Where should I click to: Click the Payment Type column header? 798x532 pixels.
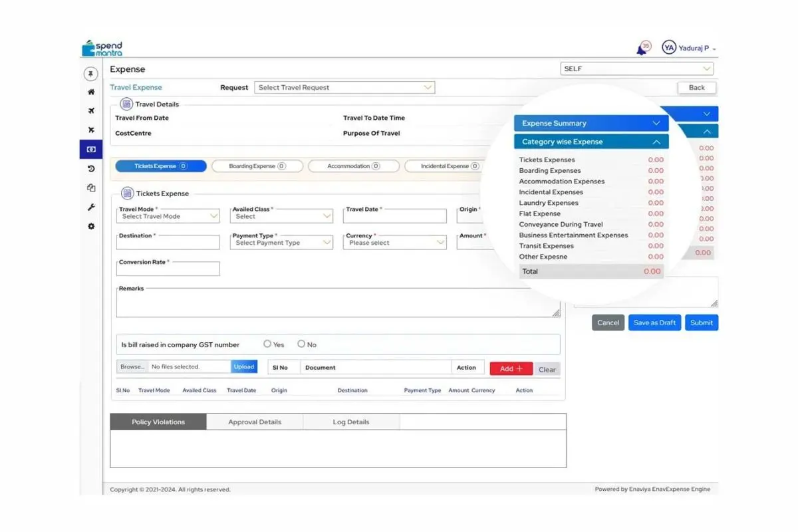(x=422, y=390)
